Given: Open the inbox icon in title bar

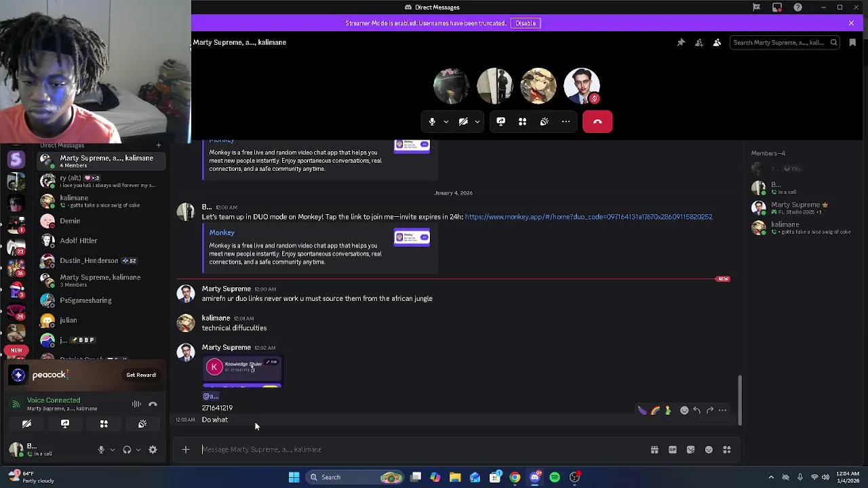Looking at the screenshot, I should click(x=777, y=7).
